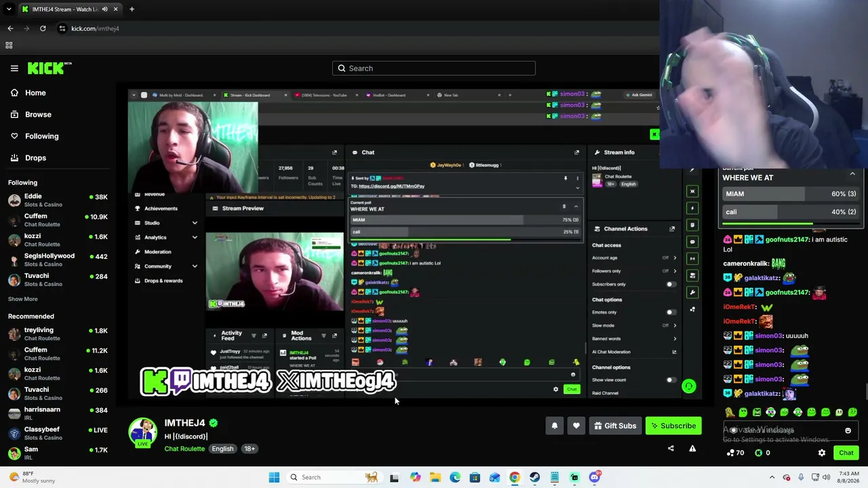Click the heart follow button
Image resolution: width=868 pixels, height=488 pixels.
(x=576, y=426)
